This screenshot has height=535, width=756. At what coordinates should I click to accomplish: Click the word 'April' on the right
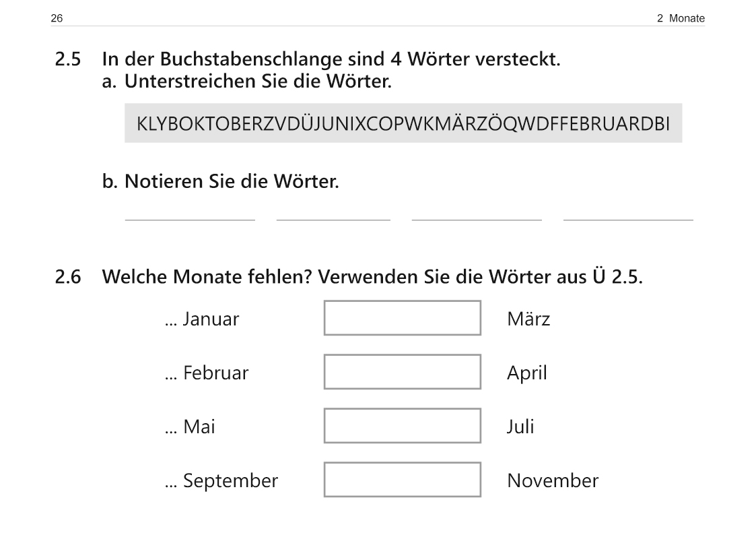527,373
